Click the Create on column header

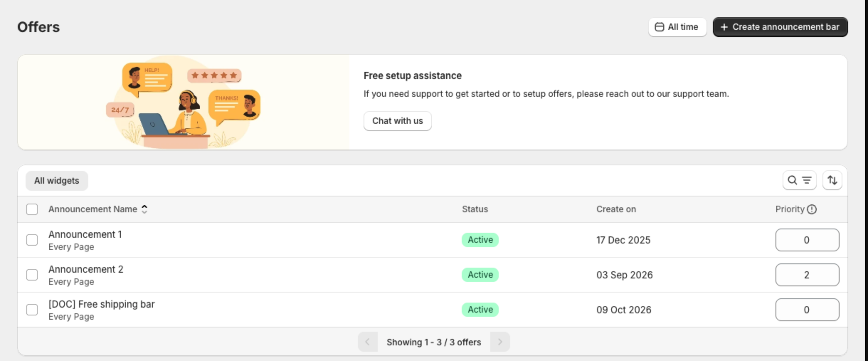point(616,209)
